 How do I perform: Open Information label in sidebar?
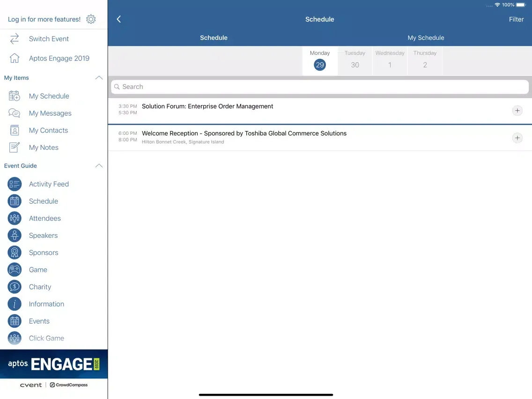(x=46, y=304)
